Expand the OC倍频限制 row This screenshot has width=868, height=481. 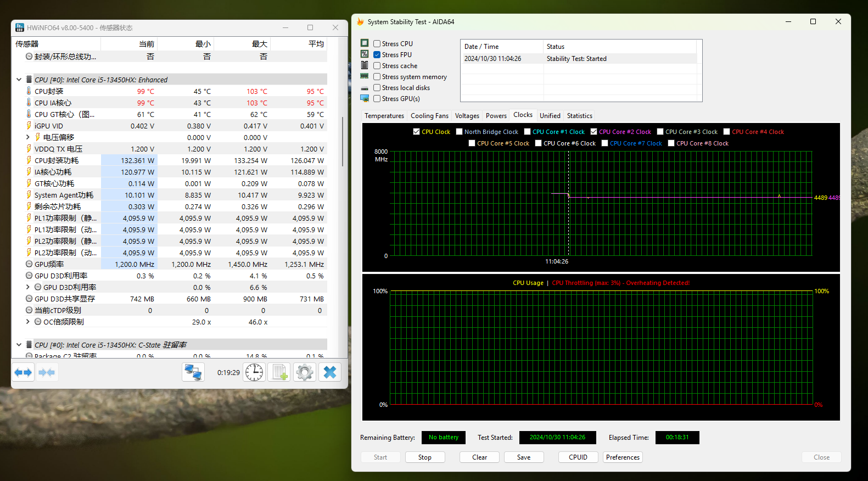coord(28,322)
